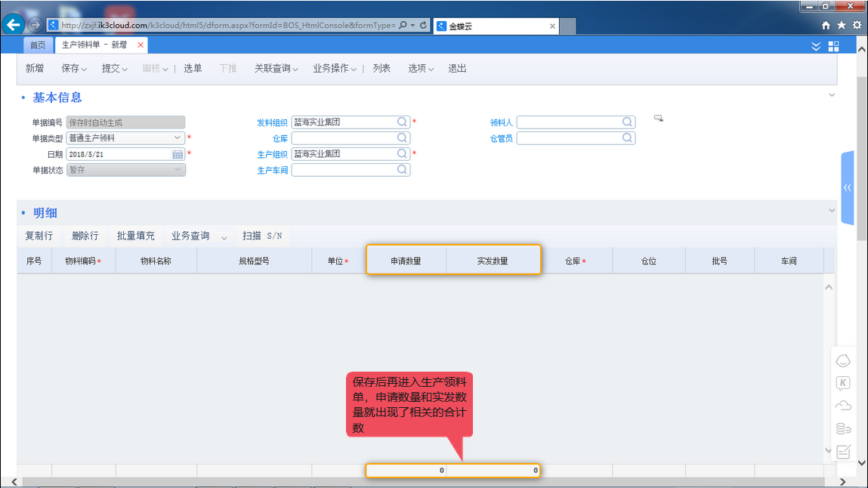Image resolution: width=868 pixels, height=488 pixels.
Task: Click the 批量填充 button
Action: coord(136,236)
